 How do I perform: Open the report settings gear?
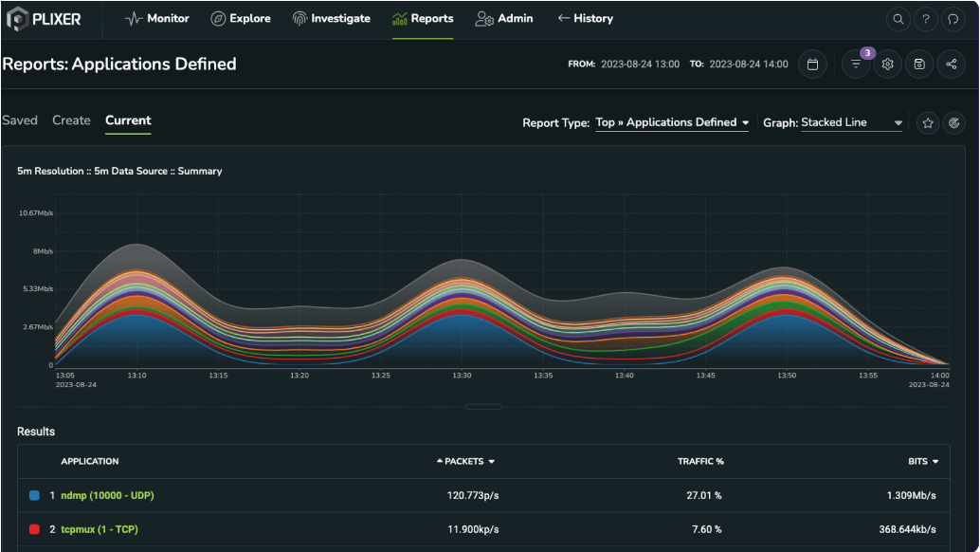(x=887, y=64)
